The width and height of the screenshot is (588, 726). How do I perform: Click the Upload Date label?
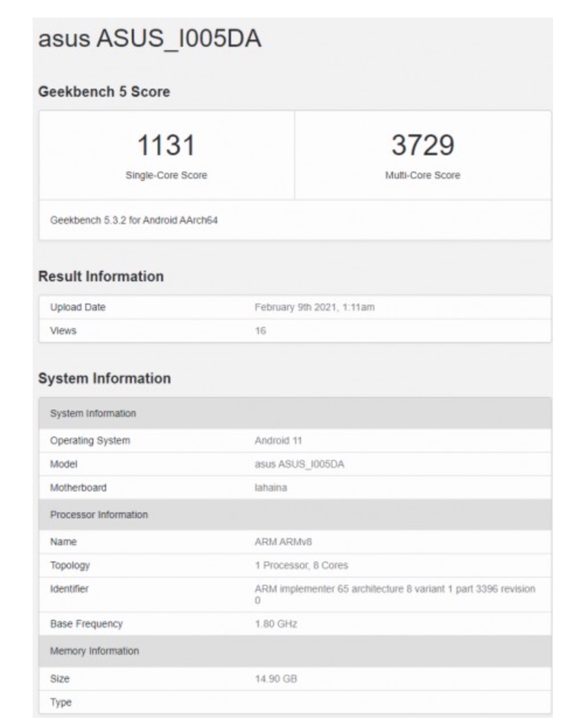(78, 307)
